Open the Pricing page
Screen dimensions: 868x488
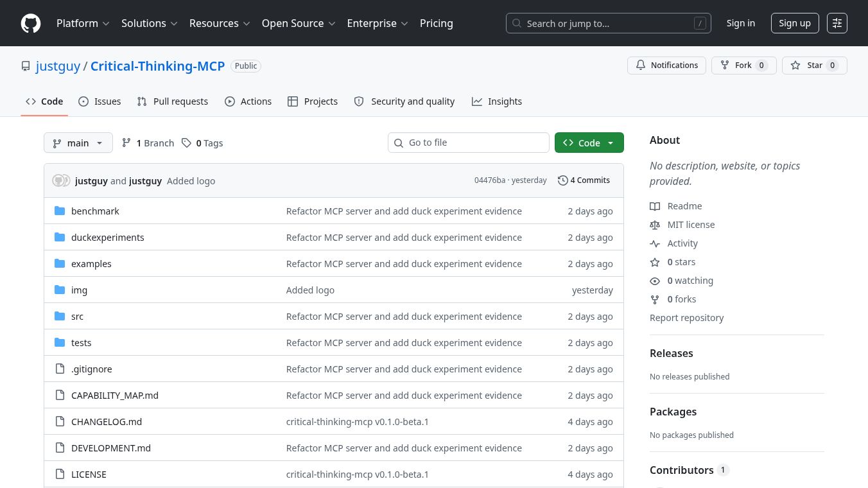[437, 23]
